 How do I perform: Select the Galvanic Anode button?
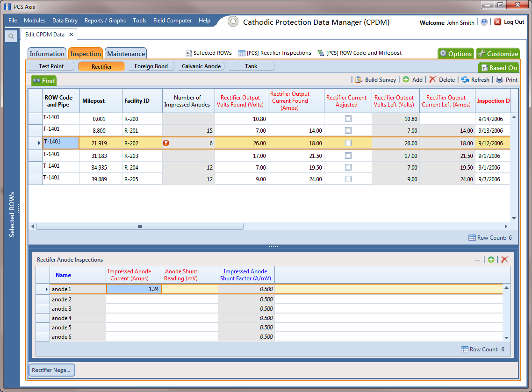201,66
